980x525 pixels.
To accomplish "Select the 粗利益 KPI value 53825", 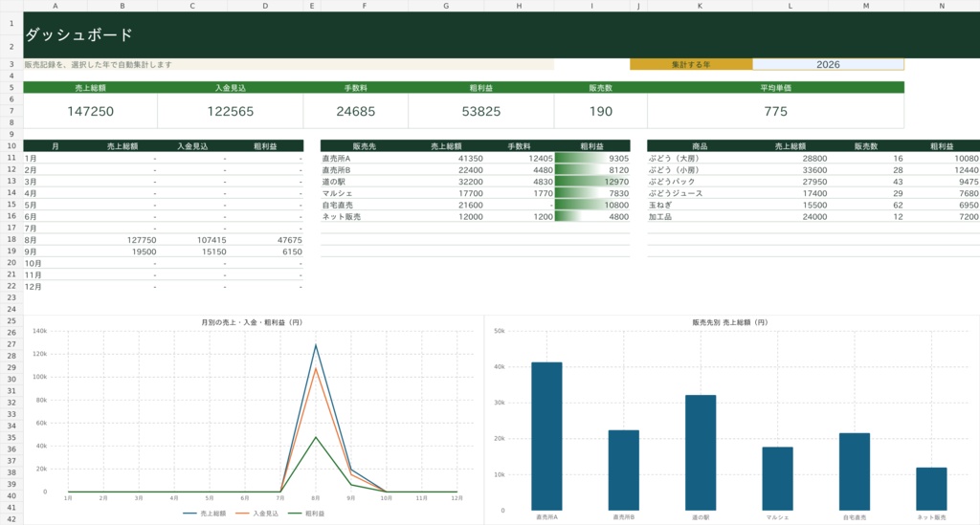I will 481,111.
